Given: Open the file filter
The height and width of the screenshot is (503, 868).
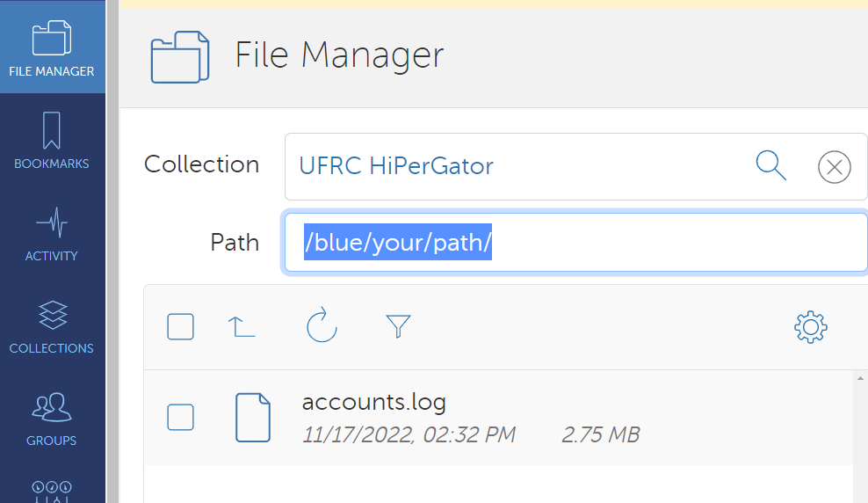Looking at the screenshot, I should coord(399,327).
